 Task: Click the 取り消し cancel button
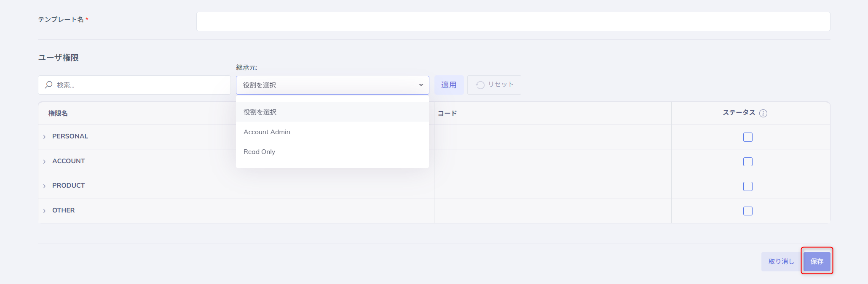pos(781,262)
